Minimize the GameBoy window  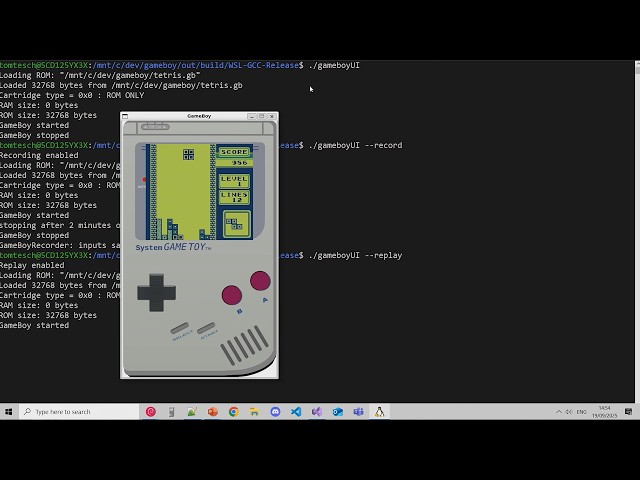(251, 116)
